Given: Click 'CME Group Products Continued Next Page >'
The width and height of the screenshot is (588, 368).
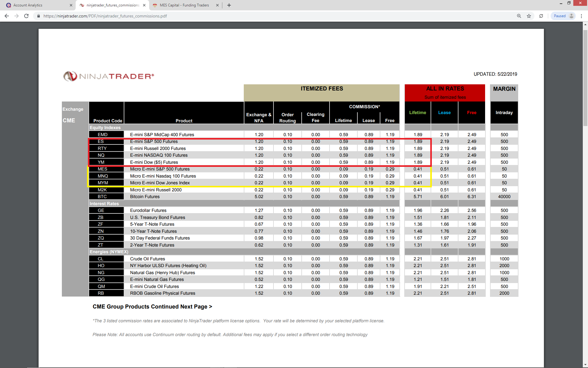Looking at the screenshot, I should click(152, 307).
